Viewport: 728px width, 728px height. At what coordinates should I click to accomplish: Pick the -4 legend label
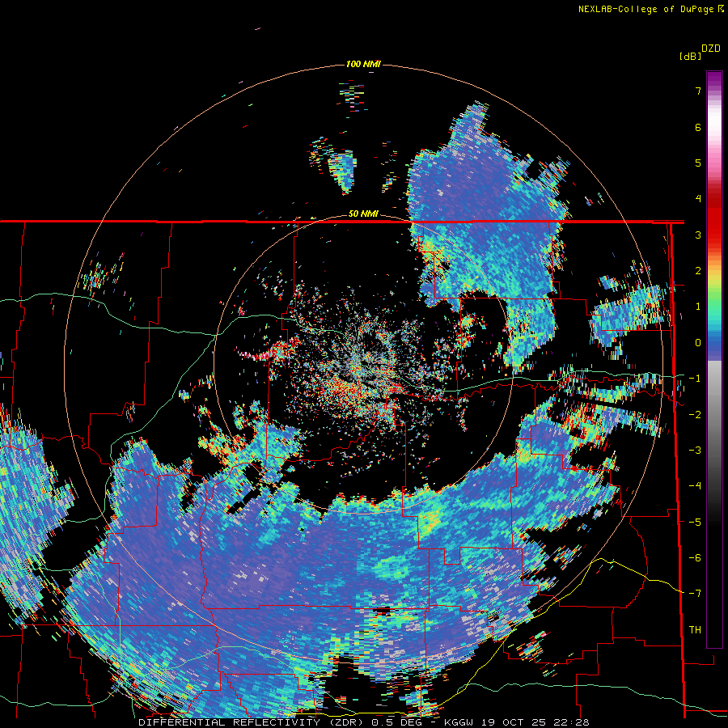695,485
